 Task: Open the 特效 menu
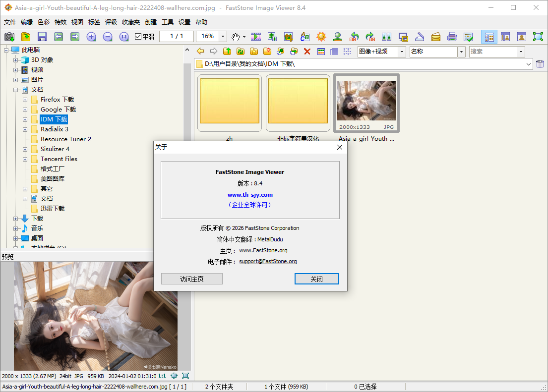point(60,22)
